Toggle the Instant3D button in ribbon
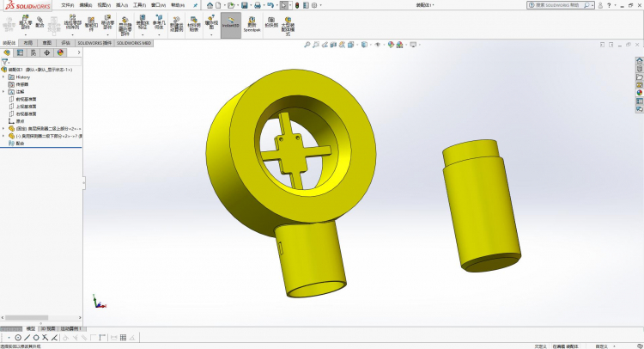The image size is (644, 349). (231, 25)
